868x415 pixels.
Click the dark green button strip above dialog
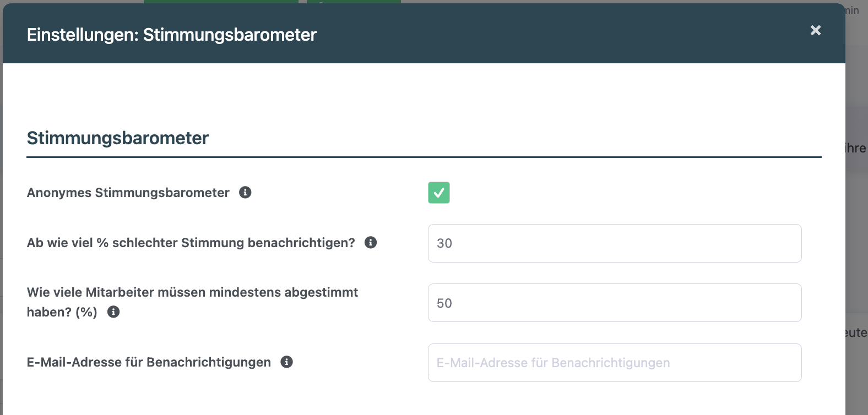pos(221,2)
